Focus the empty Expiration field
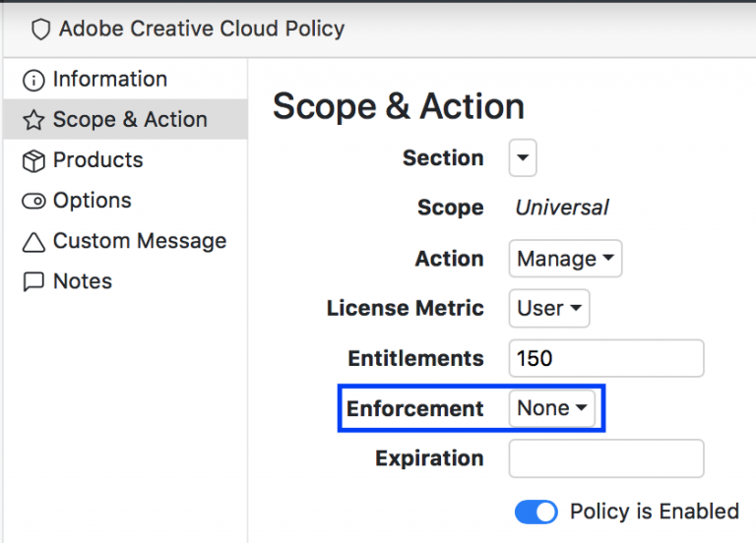Image resolution: width=756 pixels, height=543 pixels. click(605, 458)
